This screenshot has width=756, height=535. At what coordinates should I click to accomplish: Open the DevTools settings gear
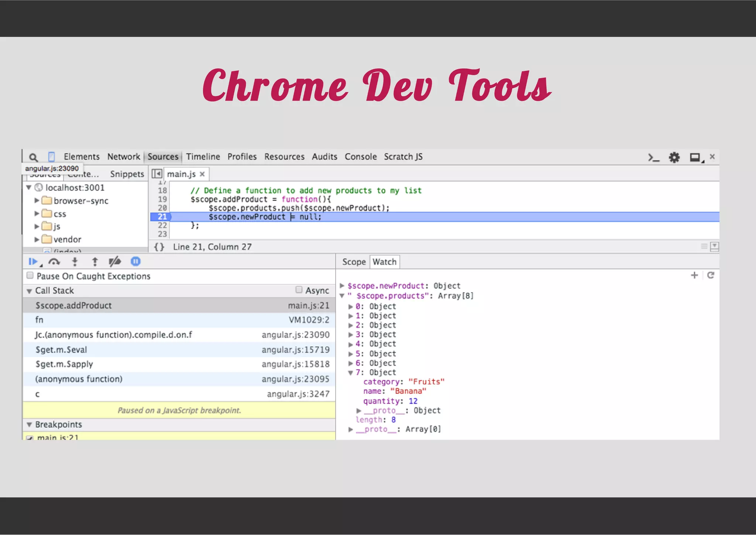(x=674, y=158)
